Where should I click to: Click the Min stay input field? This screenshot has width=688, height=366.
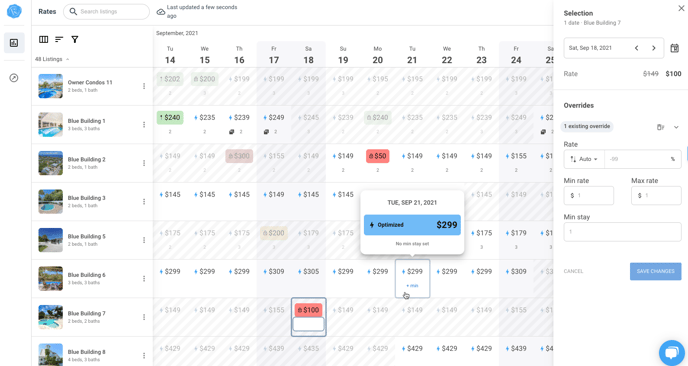pyautogui.click(x=622, y=232)
